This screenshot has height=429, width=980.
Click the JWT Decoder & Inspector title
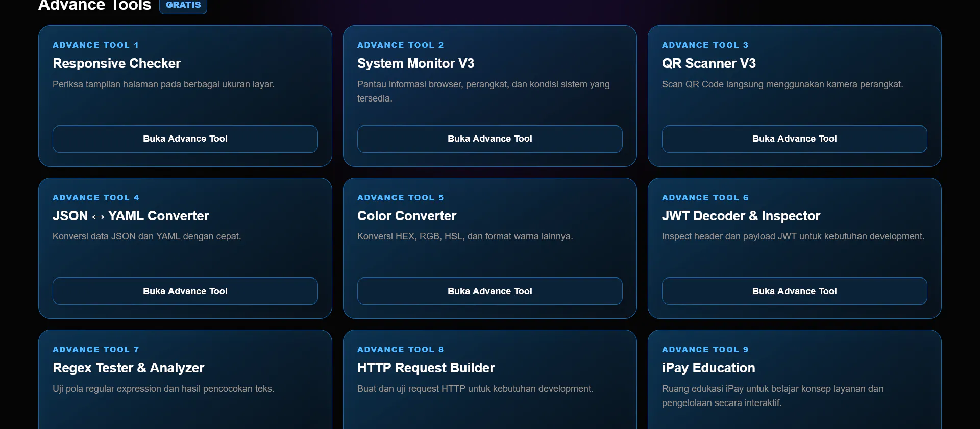coord(741,216)
